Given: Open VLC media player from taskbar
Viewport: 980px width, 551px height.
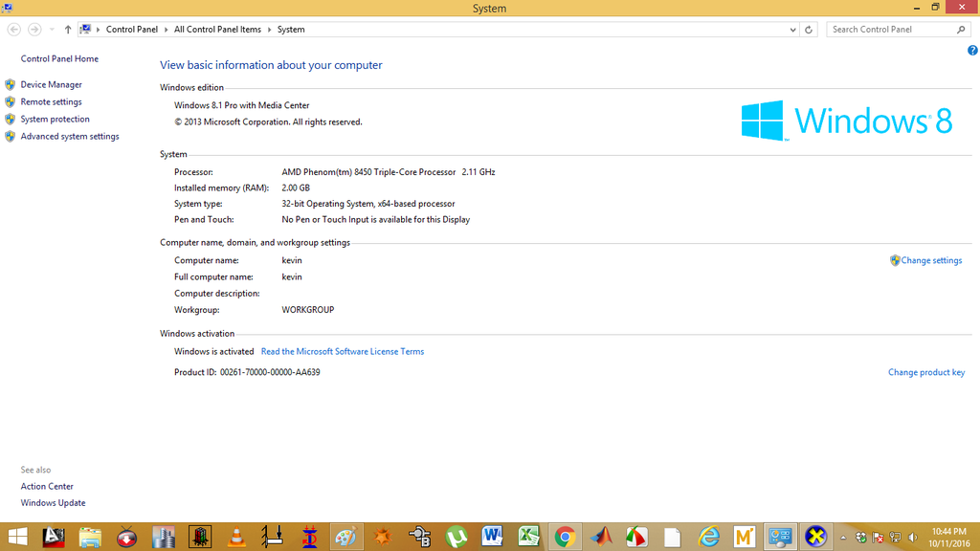Looking at the screenshot, I should click(236, 537).
